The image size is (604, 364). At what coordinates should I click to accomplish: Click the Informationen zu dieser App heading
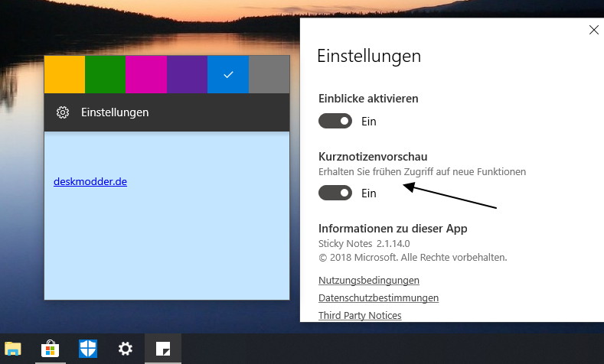tap(393, 229)
